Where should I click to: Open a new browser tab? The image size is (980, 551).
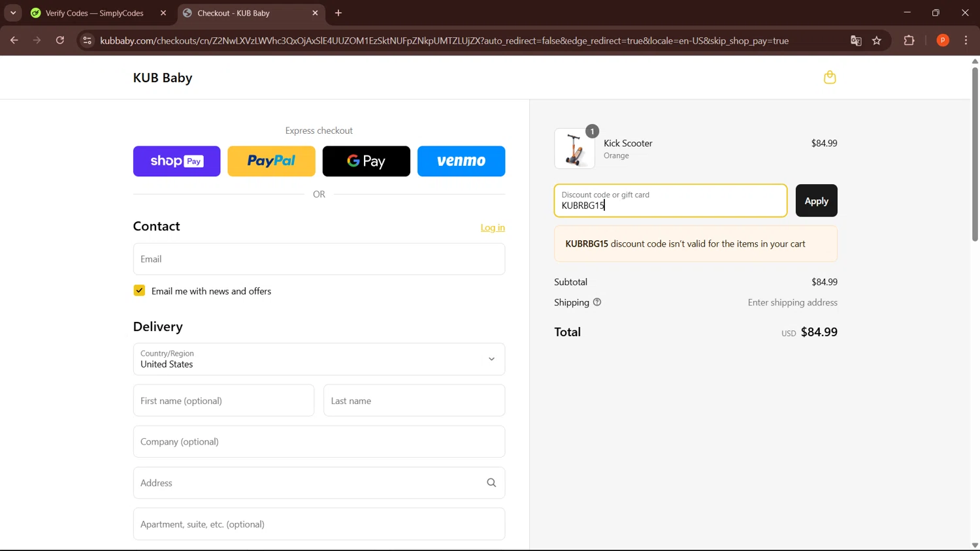click(338, 13)
